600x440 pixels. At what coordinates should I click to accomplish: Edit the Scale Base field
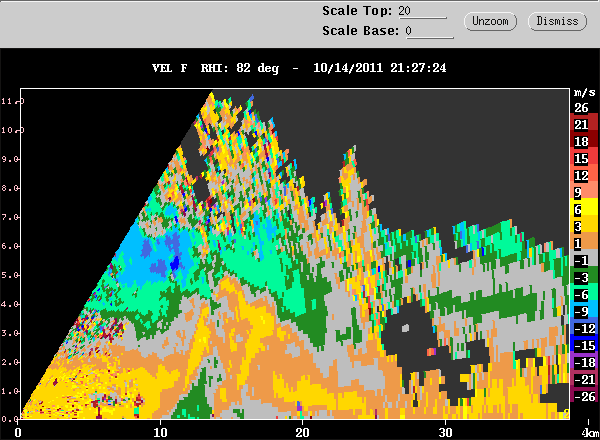pos(429,31)
